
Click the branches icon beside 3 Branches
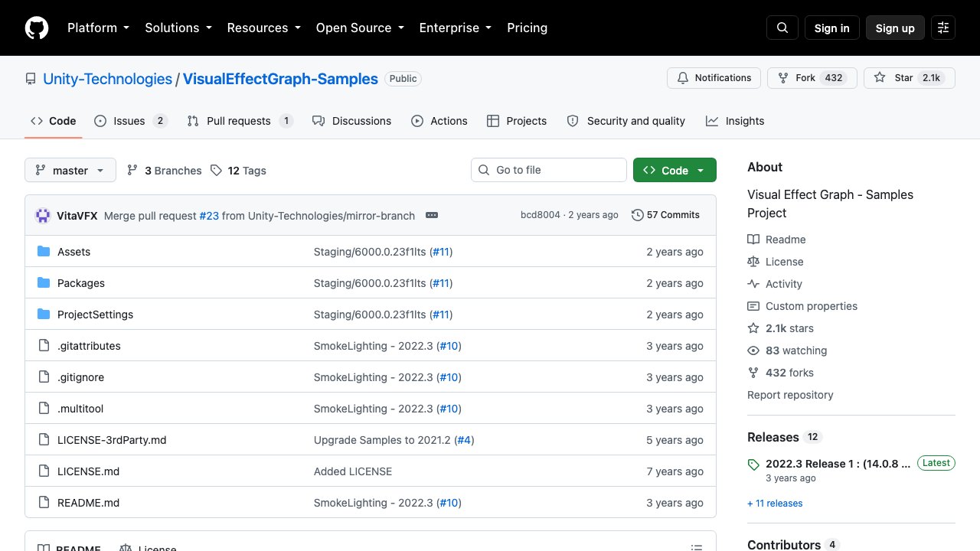tap(132, 170)
